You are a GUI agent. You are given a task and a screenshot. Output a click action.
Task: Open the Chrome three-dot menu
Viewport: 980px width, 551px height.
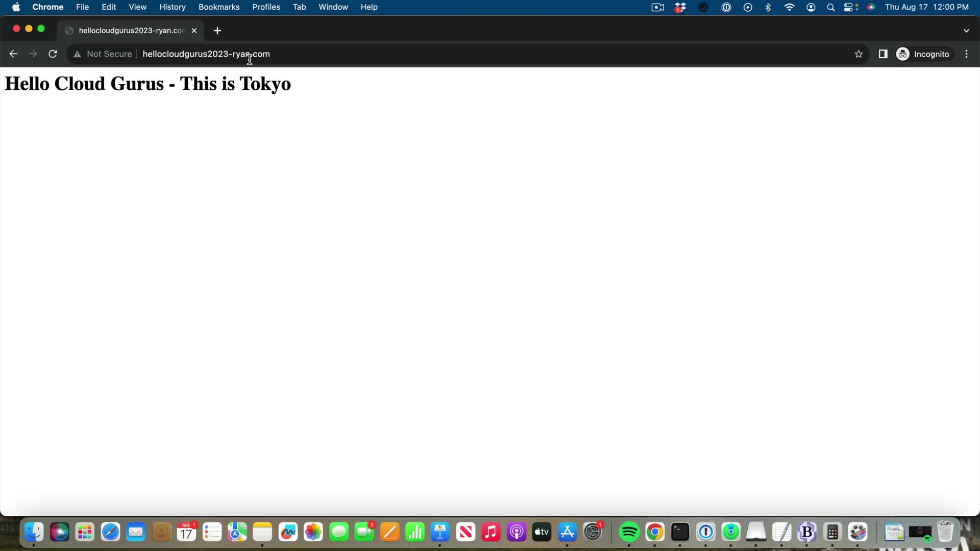pos(966,54)
